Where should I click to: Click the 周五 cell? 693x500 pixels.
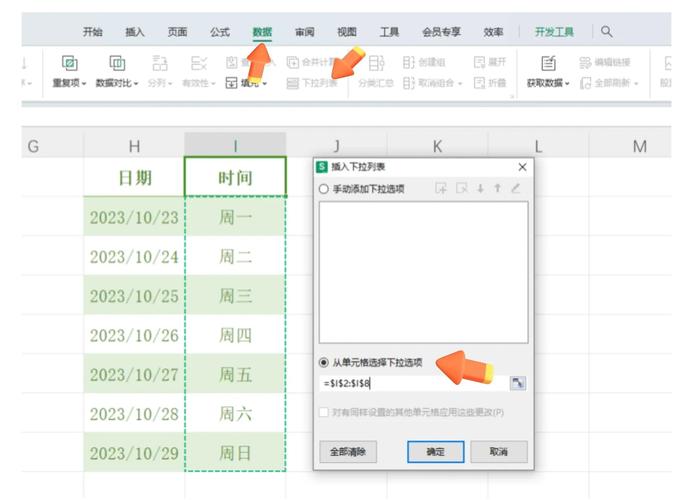(235, 374)
